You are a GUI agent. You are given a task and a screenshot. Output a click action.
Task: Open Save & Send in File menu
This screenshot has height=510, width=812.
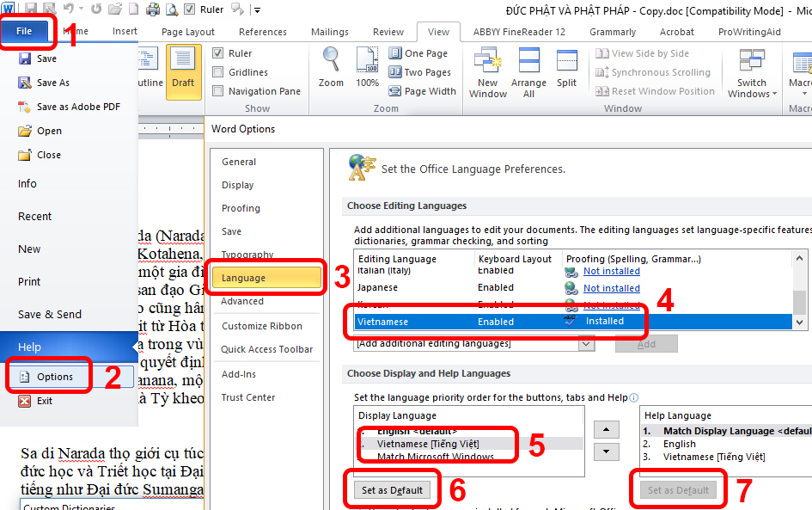click(50, 315)
